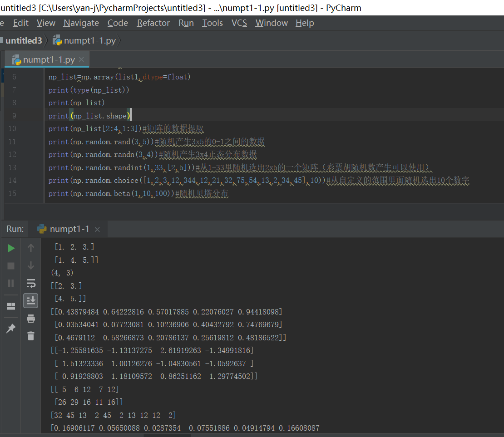Open print dialog from Run console icon
This screenshot has height=437, width=504.
(x=30, y=319)
